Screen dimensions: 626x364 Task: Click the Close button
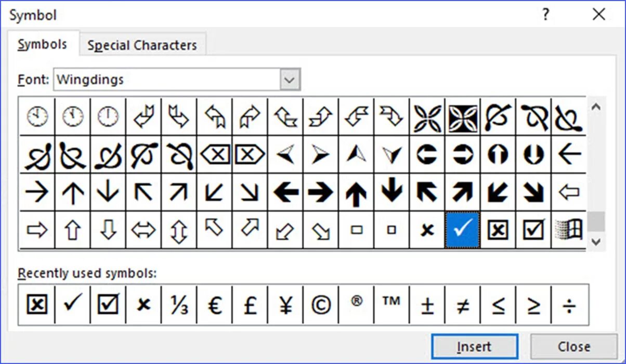coord(573,346)
